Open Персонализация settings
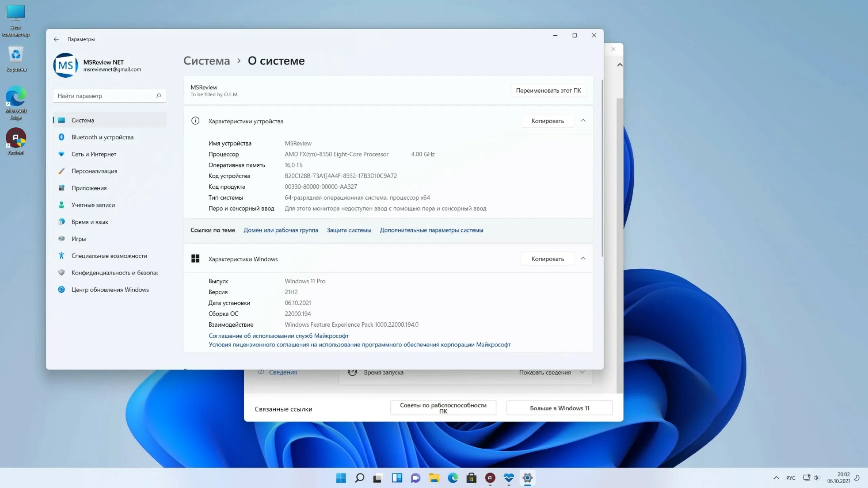This screenshot has width=868, height=488. coord(110,171)
